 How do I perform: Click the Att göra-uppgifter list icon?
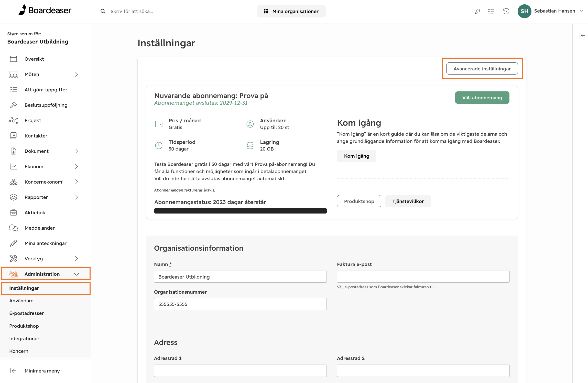(14, 90)
